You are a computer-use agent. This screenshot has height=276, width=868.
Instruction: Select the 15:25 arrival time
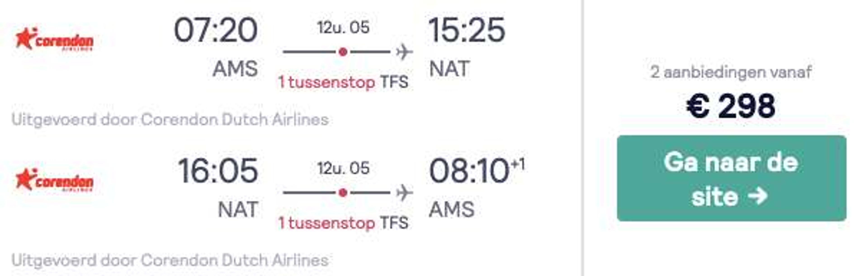[x=467, y=30]
